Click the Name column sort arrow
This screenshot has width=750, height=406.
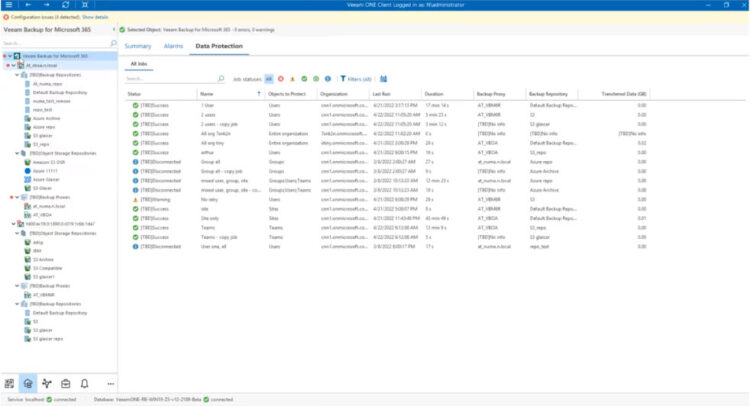[x=259, y=94]
